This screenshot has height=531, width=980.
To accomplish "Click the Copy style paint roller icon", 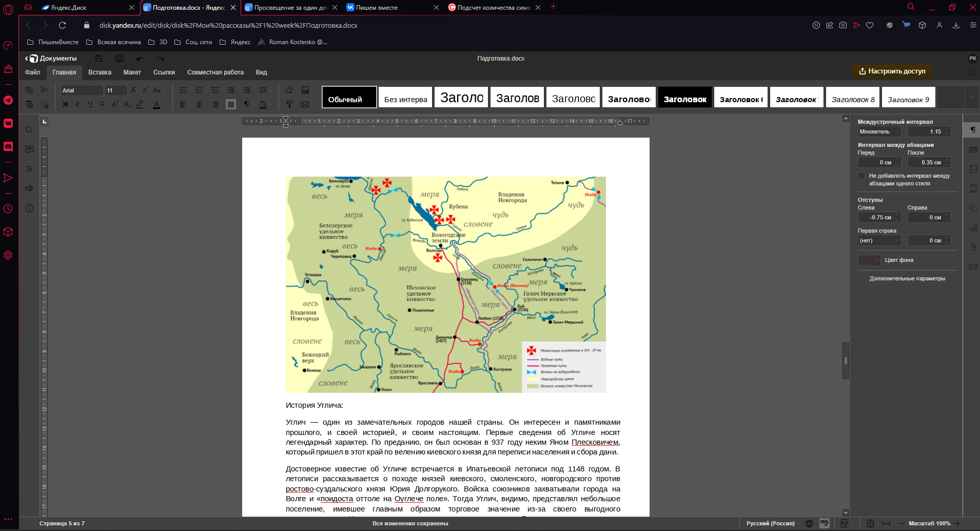I will (289, 105).
